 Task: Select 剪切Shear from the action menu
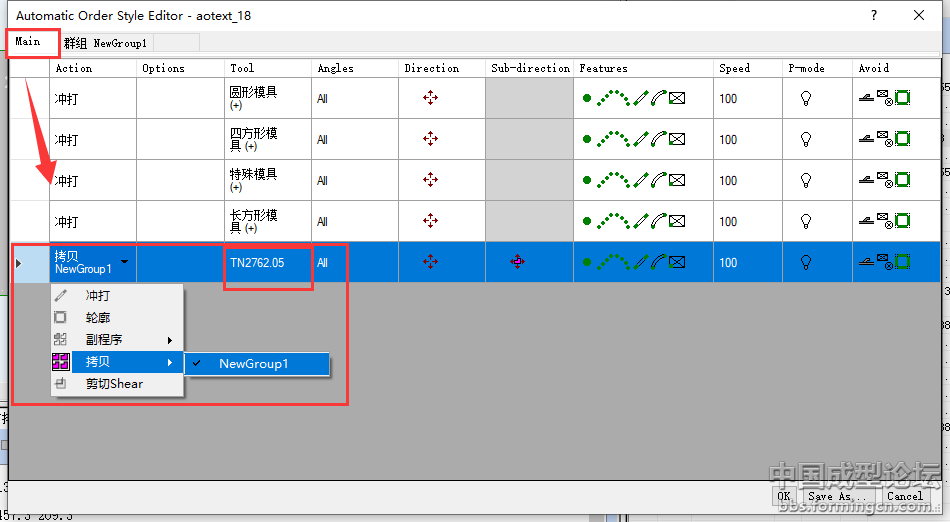[x=114, y=384]
